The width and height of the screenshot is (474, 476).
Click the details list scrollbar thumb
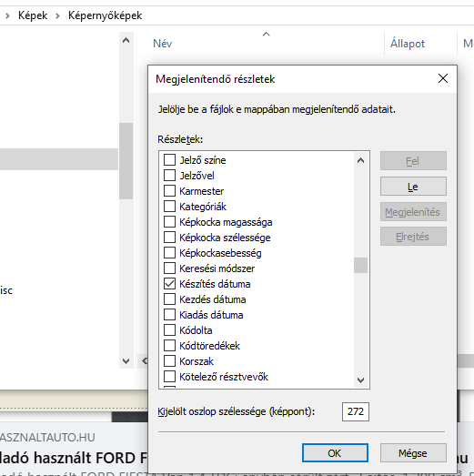360,266
